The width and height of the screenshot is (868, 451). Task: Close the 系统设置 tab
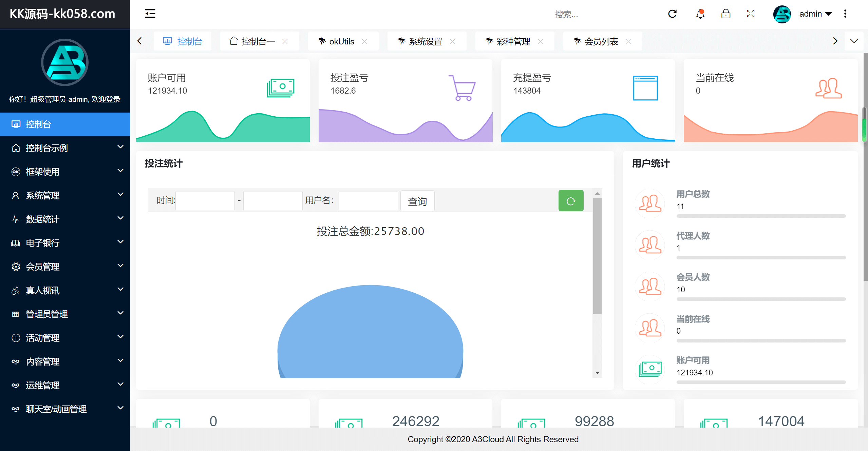tap(452, 41)
